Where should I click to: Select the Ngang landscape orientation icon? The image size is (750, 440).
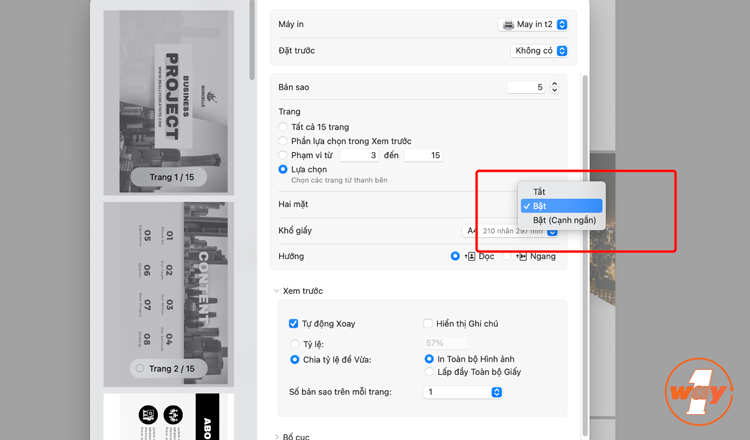(x=522, y=256)
